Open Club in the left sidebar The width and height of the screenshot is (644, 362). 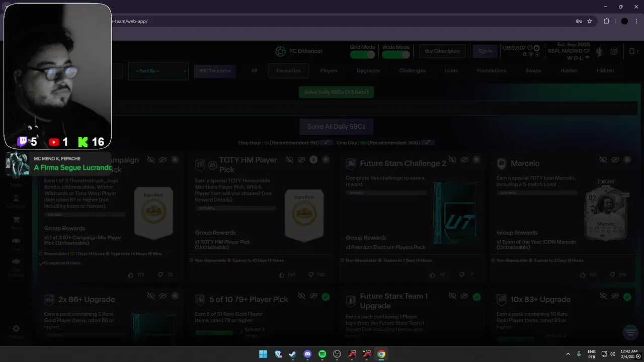(16, 243)
